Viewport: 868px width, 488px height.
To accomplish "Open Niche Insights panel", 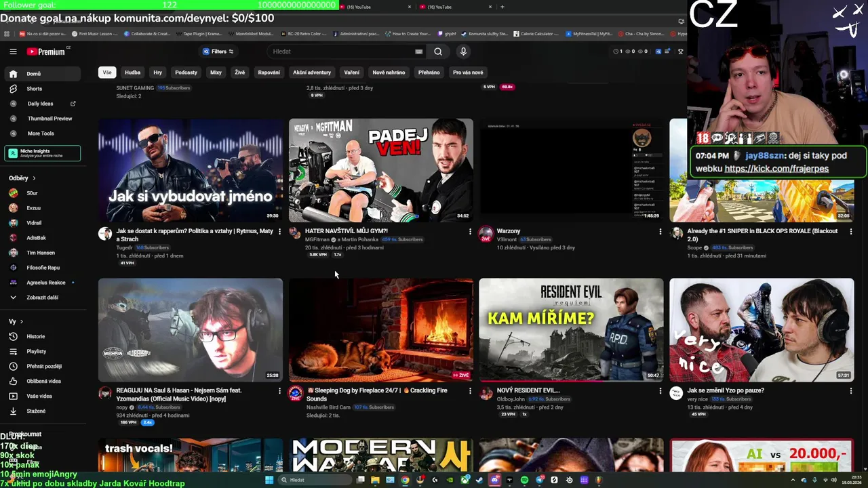I will coord(42,153).
